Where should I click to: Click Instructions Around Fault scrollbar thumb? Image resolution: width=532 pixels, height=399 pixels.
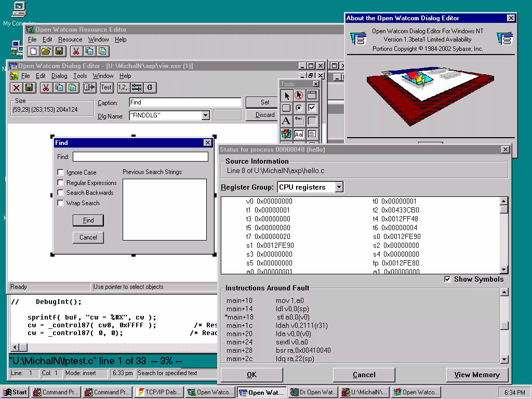click(x=504, y=325)
